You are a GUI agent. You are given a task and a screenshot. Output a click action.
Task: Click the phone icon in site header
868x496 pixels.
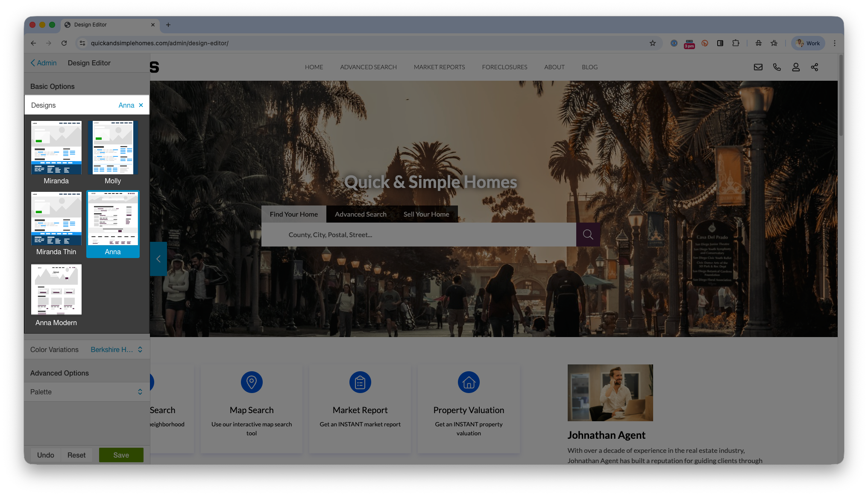pyautogui.click(x=777, y=67)
